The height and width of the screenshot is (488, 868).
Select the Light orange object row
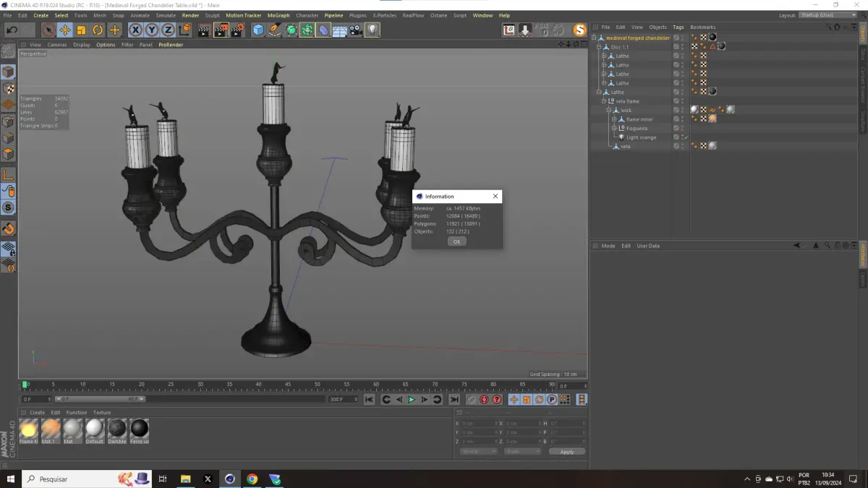pos(641,137)
